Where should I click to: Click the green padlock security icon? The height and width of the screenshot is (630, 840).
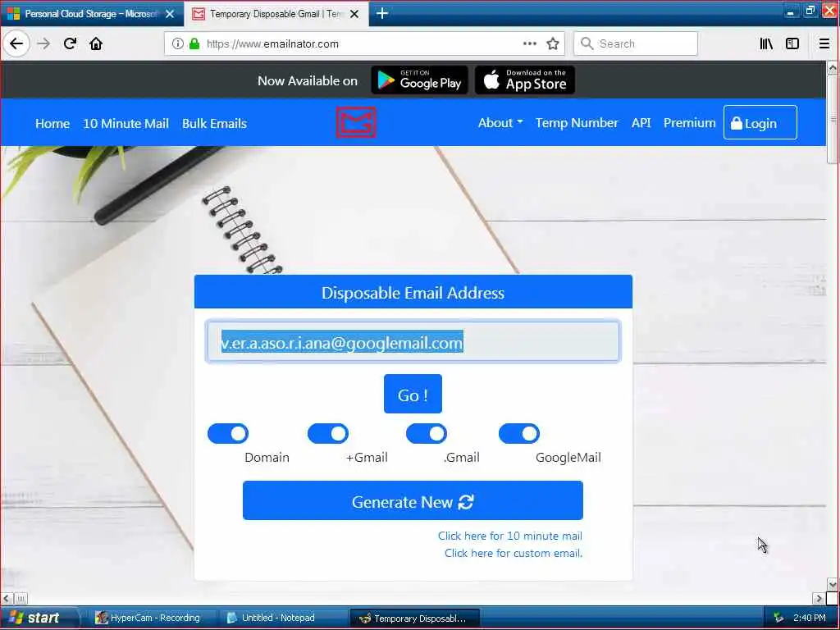tap(194, 43)
